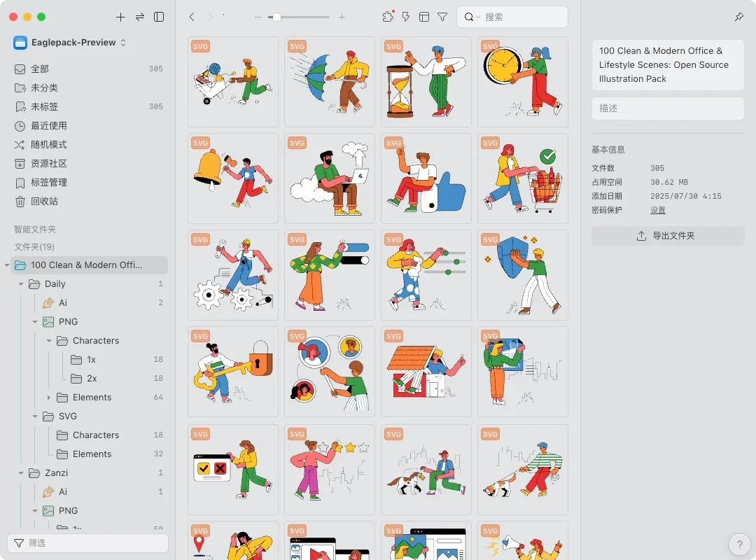
Task: Click the lightning bolt quick action icon
Action: [406, 17]
